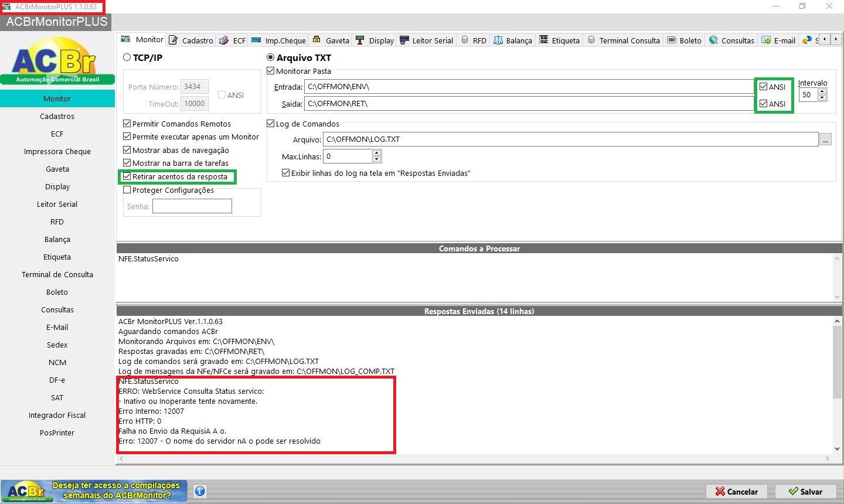Image resolution: width=844 pixels, height=504 pixels.
Task: Switch to the Balança tab
Action: click(513, 40)
